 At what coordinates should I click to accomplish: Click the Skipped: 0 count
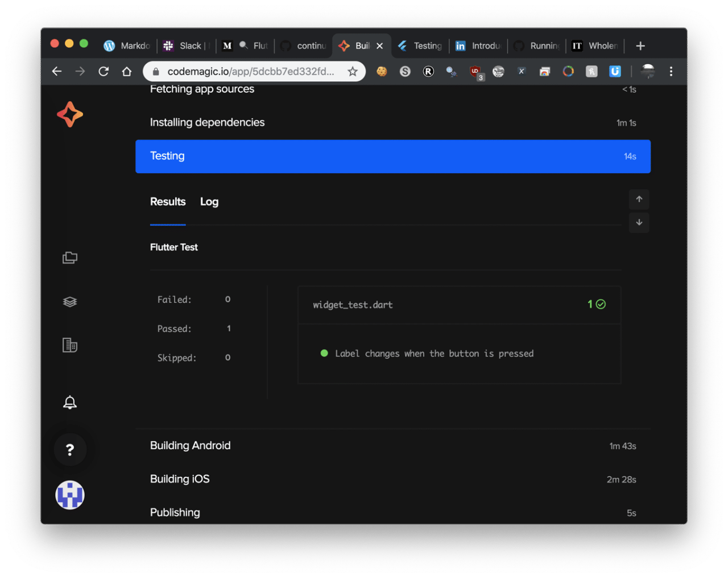tap(194, 357)
